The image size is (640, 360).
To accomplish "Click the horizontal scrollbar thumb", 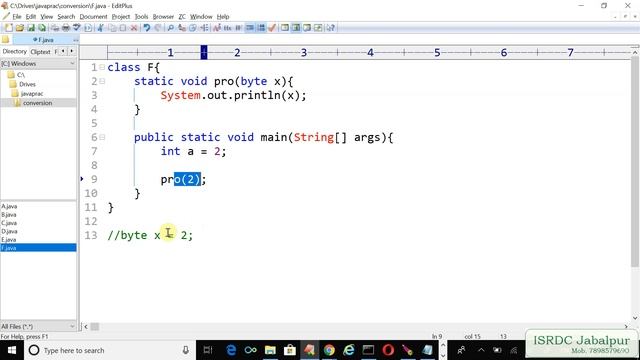I will 94,327.
